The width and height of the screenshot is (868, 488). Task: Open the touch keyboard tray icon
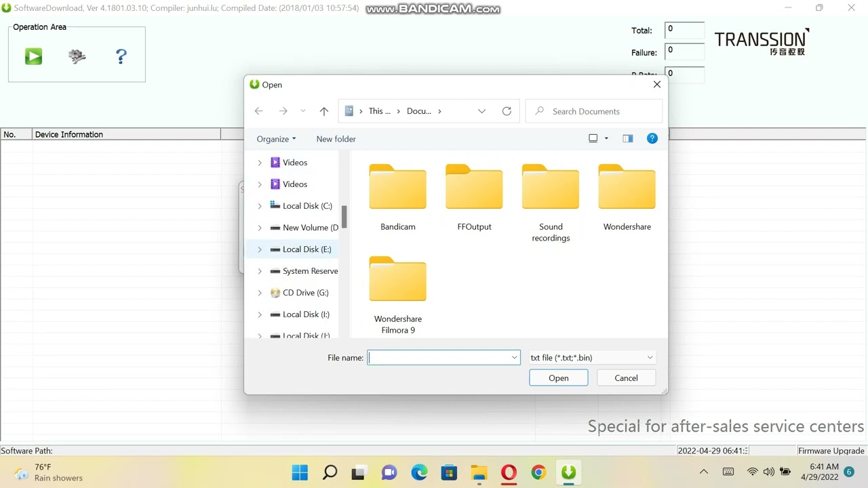point(728,472)
